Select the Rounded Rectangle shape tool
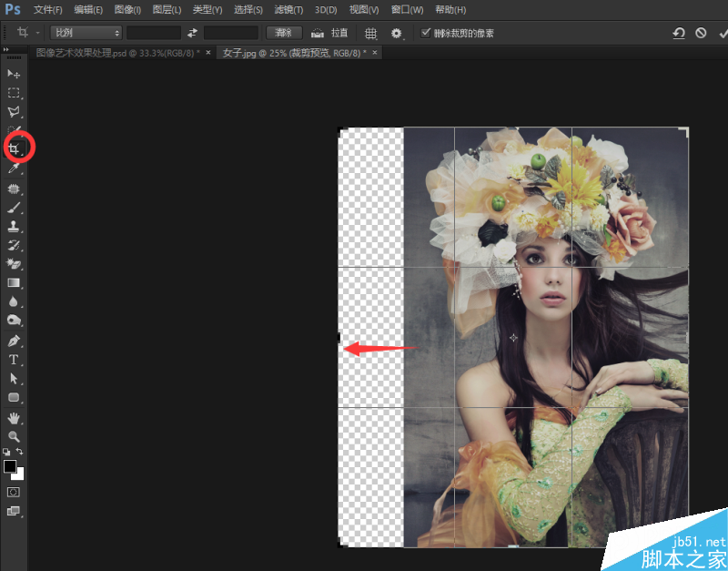Screen dimensions: 728x571 (x=14, y=397)
